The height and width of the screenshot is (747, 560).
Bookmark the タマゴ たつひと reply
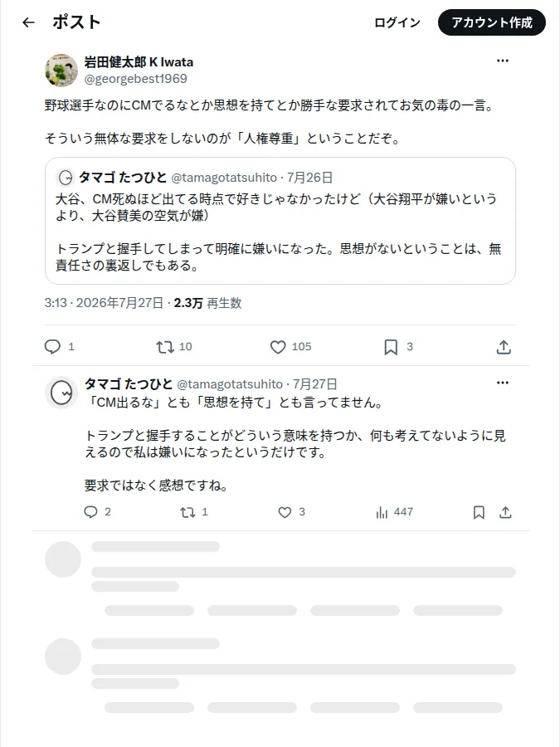click(479, 512)
